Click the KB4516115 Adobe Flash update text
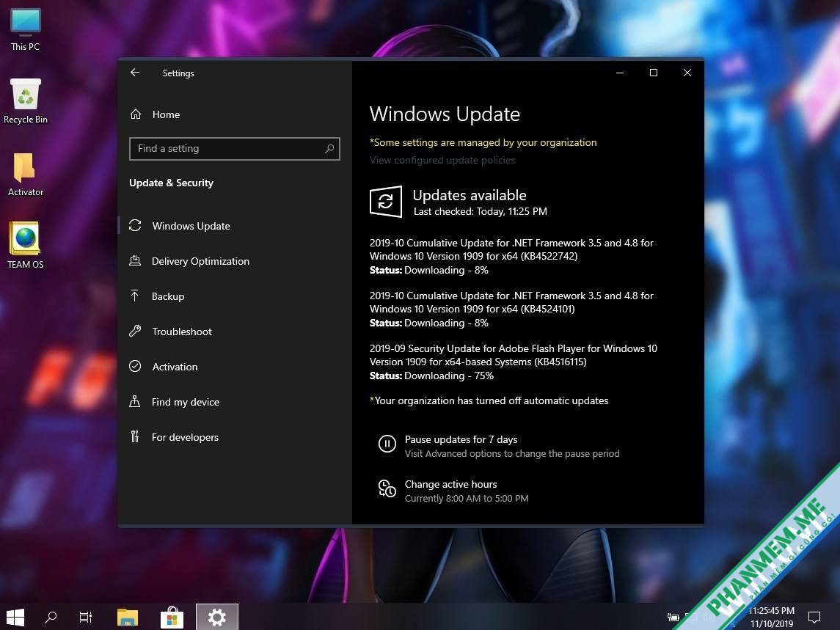 [x=514, y=355]
